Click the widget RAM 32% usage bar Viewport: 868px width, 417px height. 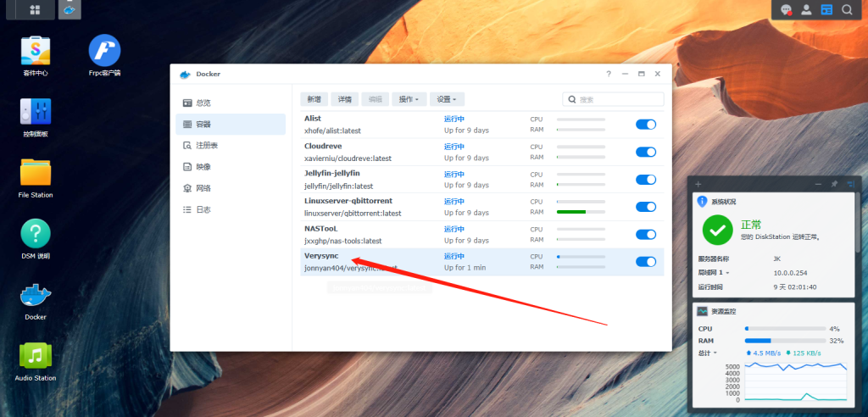[x=786, y=341]
